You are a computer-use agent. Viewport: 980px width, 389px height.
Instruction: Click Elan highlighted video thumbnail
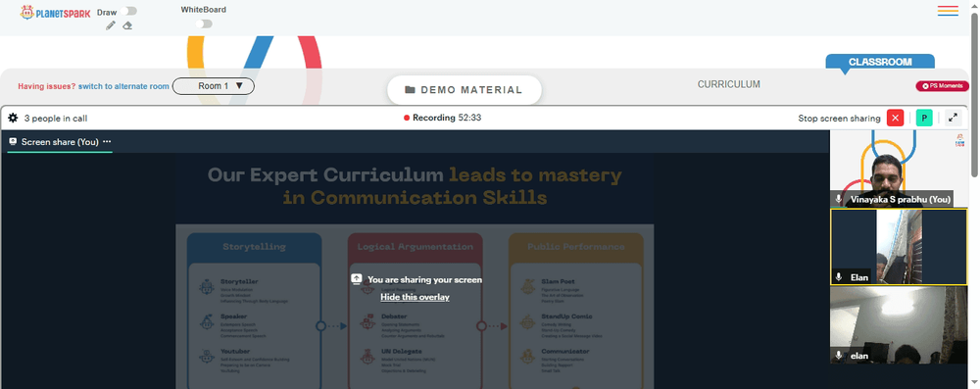pos(898,247)
